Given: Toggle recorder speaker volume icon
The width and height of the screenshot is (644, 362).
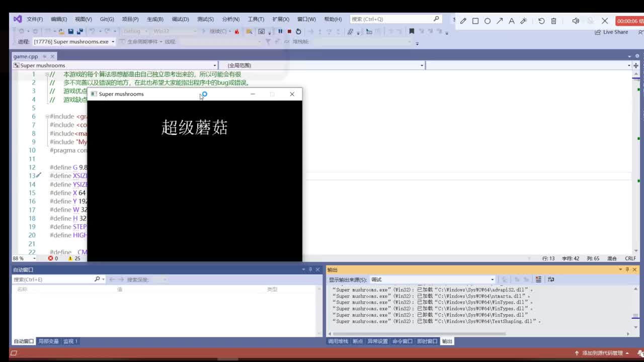Looking at the screenshot, I should pos(576,21).
